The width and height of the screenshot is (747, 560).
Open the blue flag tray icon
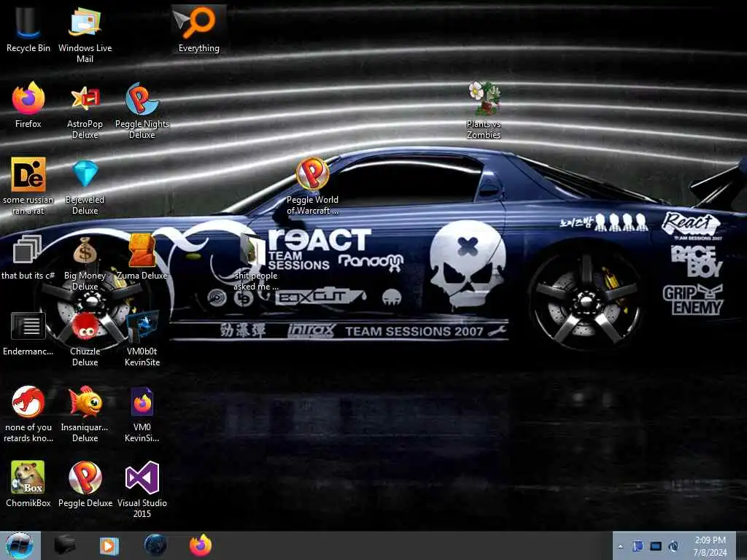(x=638, y=546)
